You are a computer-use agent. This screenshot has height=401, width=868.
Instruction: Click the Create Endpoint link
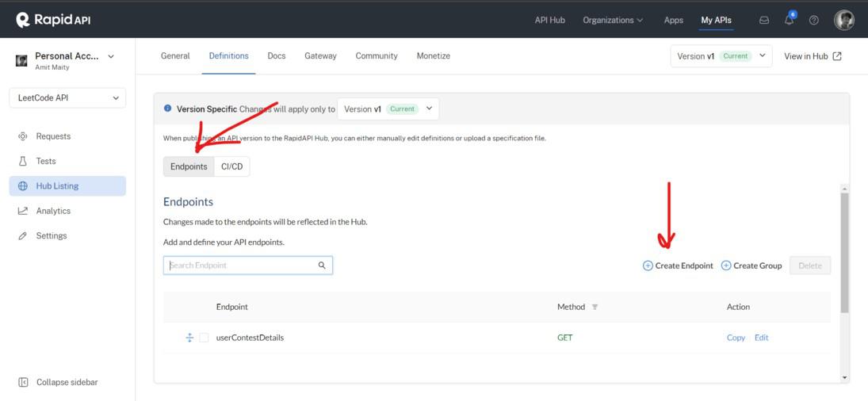pyautogui.click(x=678, y=265)
